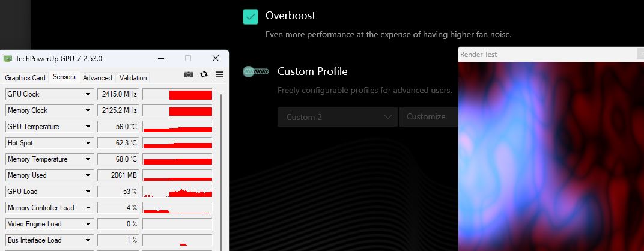Click the 68.0 °C Memory Temperature value

[x=118, y=159]
